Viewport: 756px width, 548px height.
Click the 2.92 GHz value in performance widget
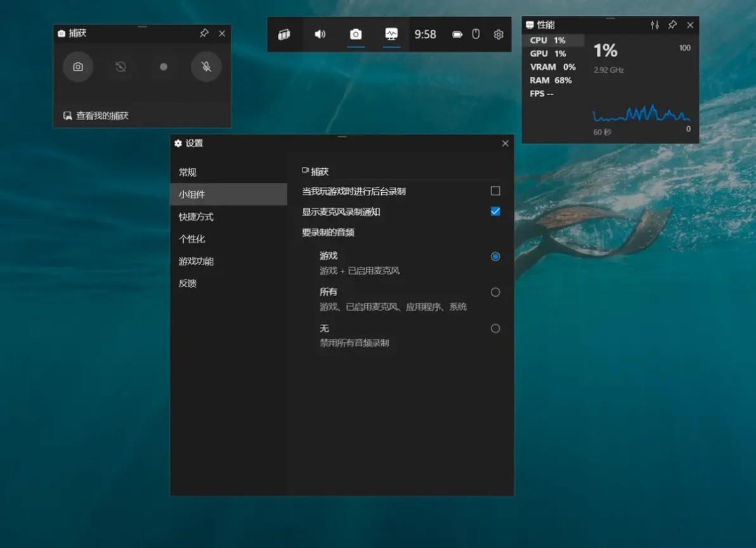pyautogui.click(x=608, y=70)
